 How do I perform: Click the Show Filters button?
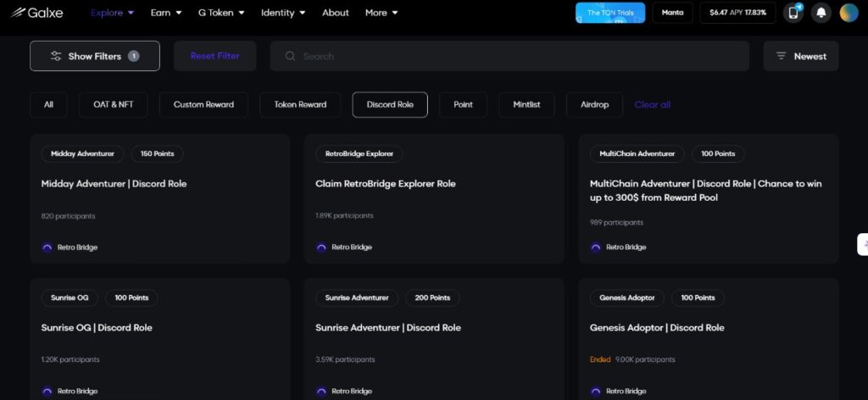coord(95,56)
